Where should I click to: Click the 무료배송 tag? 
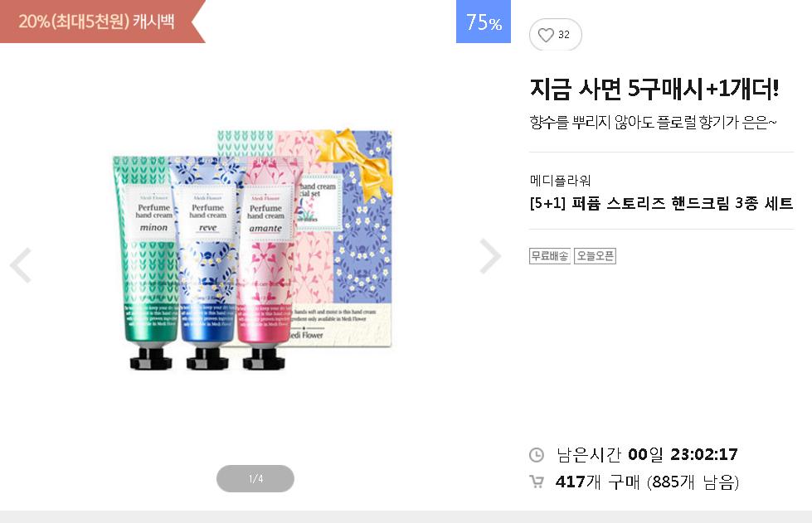tap(550, 256)
